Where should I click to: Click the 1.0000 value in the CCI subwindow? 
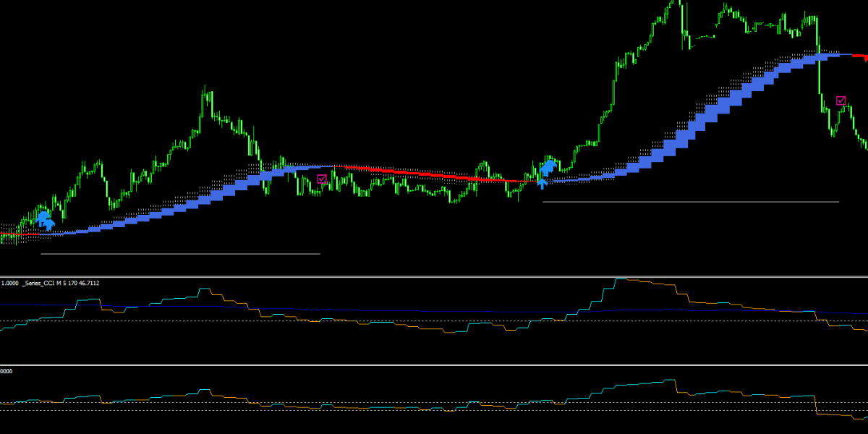coord(9,283)
